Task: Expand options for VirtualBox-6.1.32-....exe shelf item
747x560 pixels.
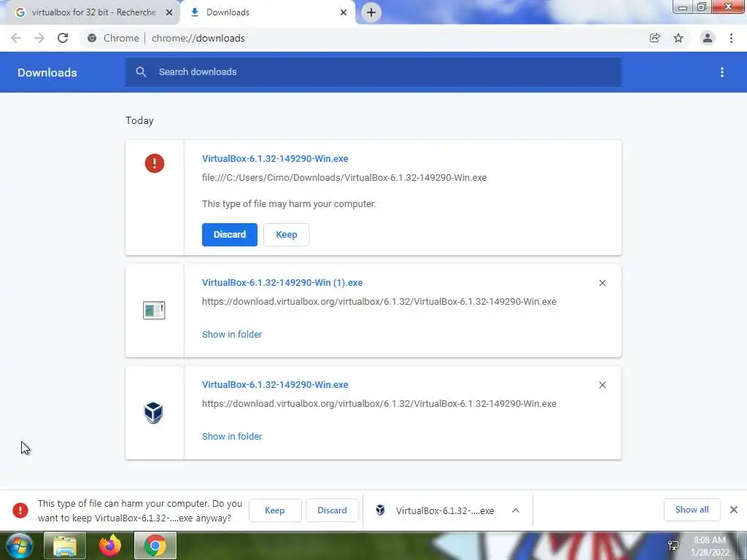Action: pyautogui.click(x=516, y=510)
